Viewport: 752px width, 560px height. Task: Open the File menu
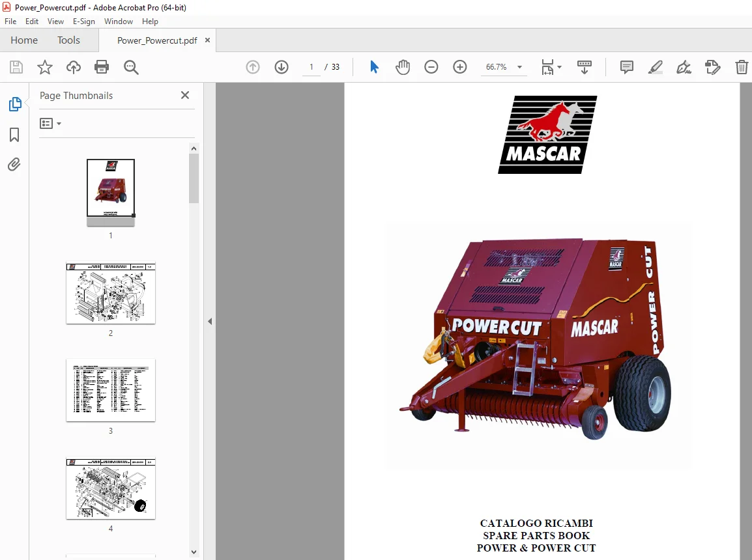10,21
